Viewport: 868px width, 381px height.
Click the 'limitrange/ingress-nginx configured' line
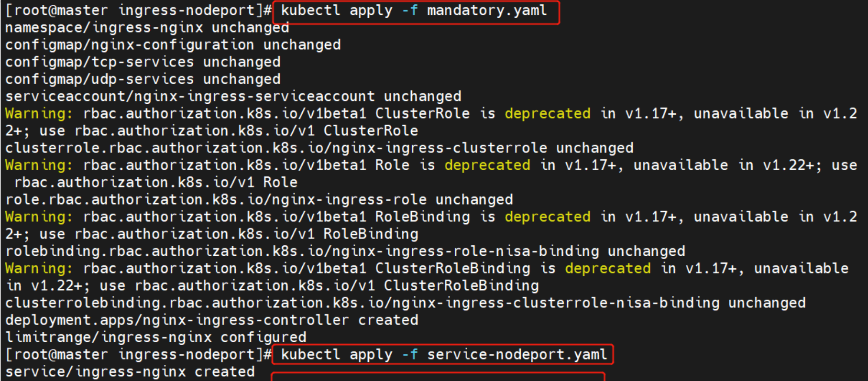pyautogui.click(x=155, y=337)
